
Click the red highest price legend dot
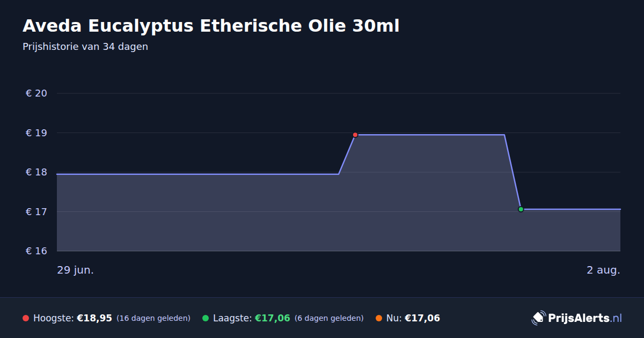[x=26, y=318]
